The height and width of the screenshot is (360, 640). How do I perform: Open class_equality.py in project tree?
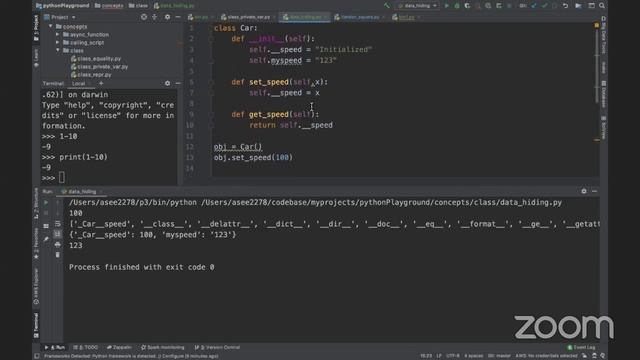(x=96, y=58)
